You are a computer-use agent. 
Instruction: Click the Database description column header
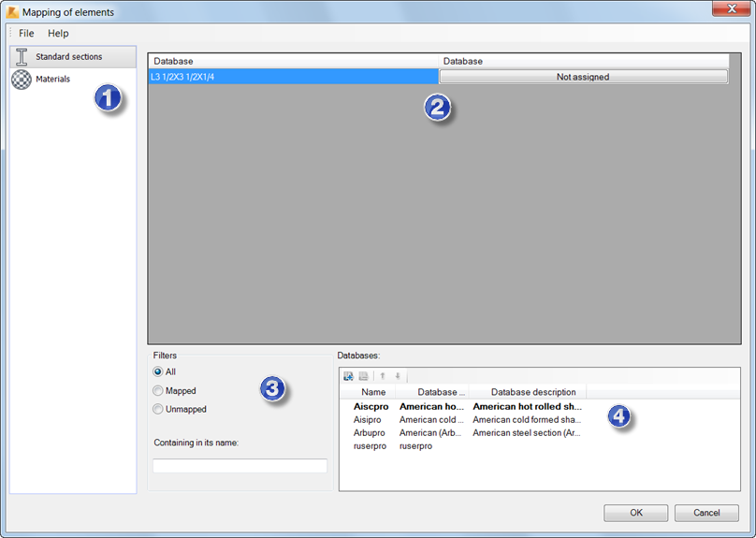pyautogui.click(x=528, y=392)
